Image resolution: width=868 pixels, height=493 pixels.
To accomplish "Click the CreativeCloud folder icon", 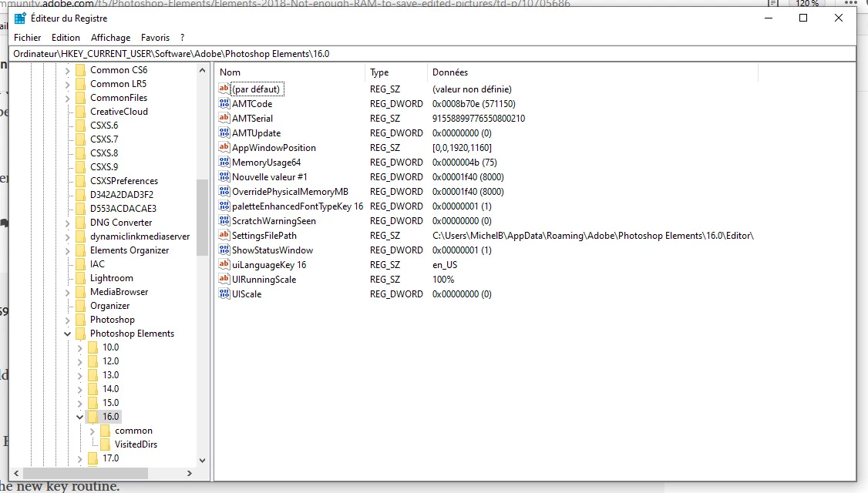I will click(80, 111).
